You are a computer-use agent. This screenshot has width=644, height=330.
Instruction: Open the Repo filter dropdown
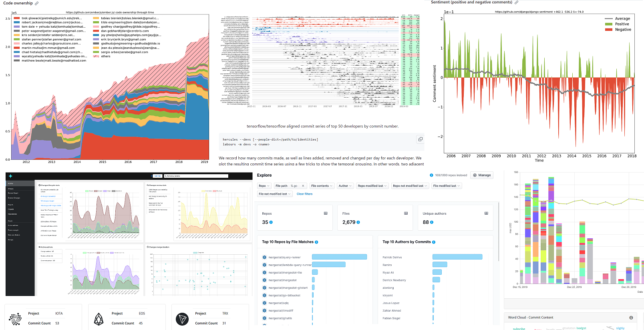[x=264, y=186]
